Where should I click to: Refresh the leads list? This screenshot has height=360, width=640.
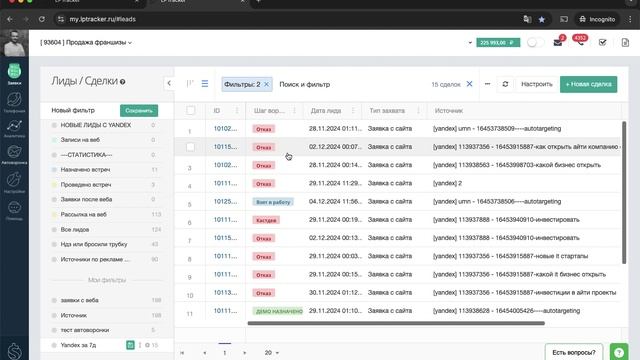click(x=505, y=84)
